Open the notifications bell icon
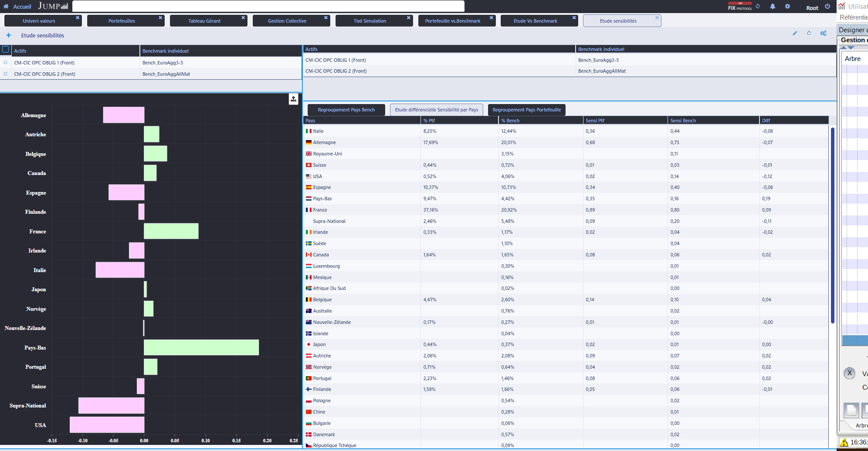 tap(773, 6)
